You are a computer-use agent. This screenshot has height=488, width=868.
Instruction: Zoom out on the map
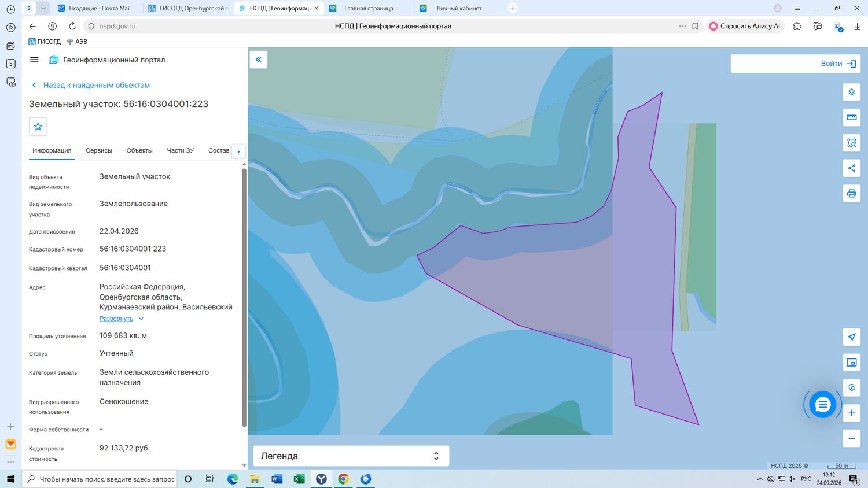click(x=851, y=438)
